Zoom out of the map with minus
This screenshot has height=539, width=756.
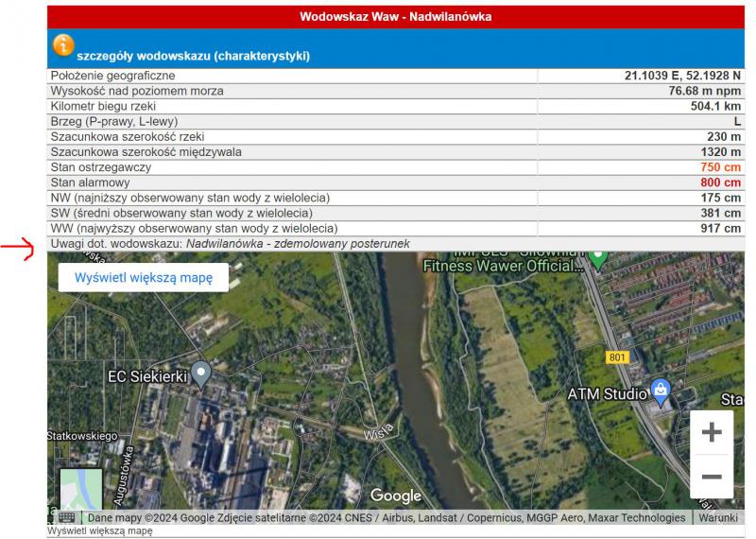pos(712,478)
